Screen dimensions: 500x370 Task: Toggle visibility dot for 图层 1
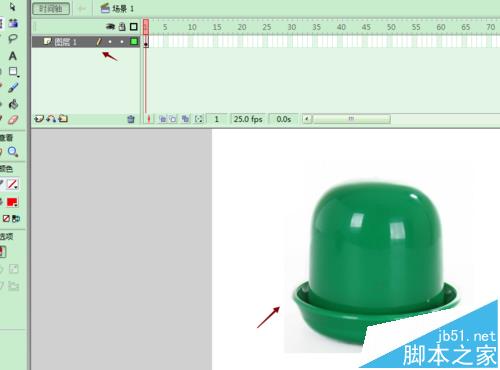(x=110, y=42)
